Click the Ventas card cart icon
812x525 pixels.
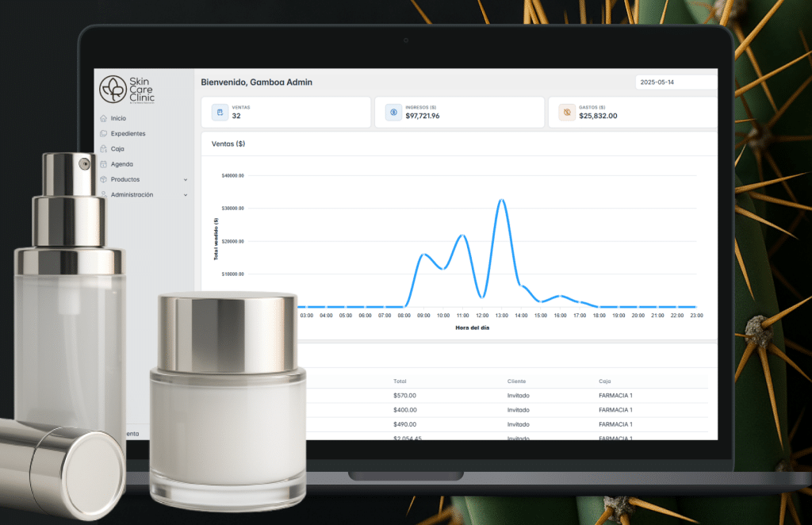(220, 113)
